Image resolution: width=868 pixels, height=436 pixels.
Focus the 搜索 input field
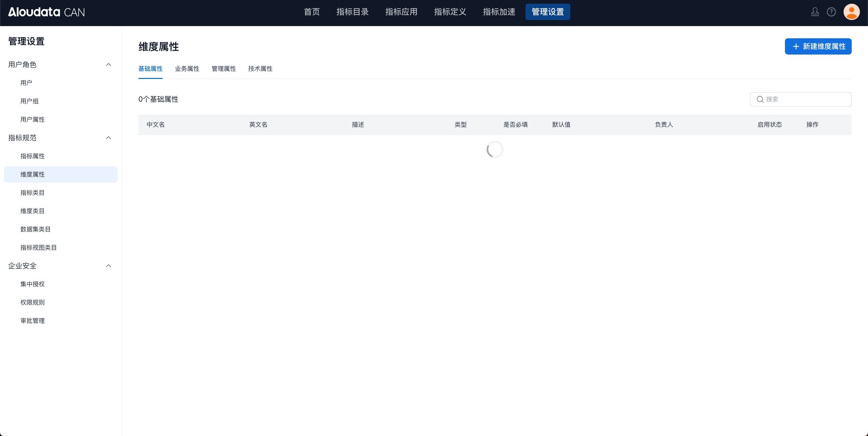pos(807,99)
